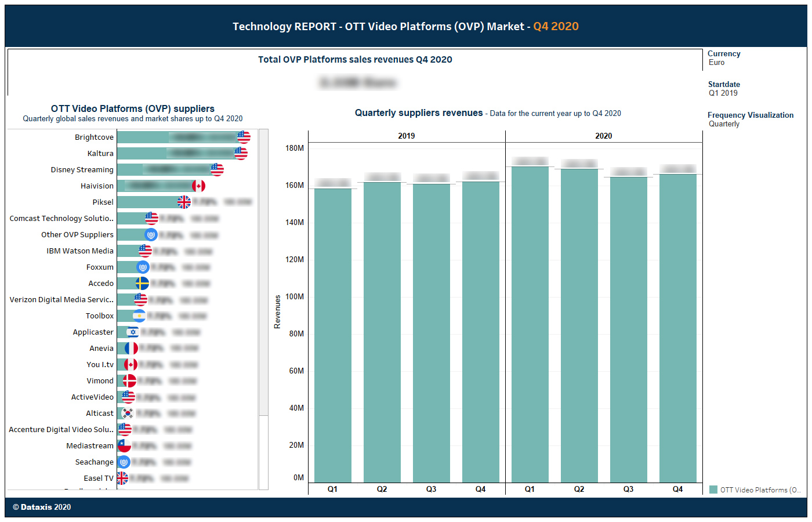
Task: Select the 2020 Q1 revenue bar
Action: 530,324
